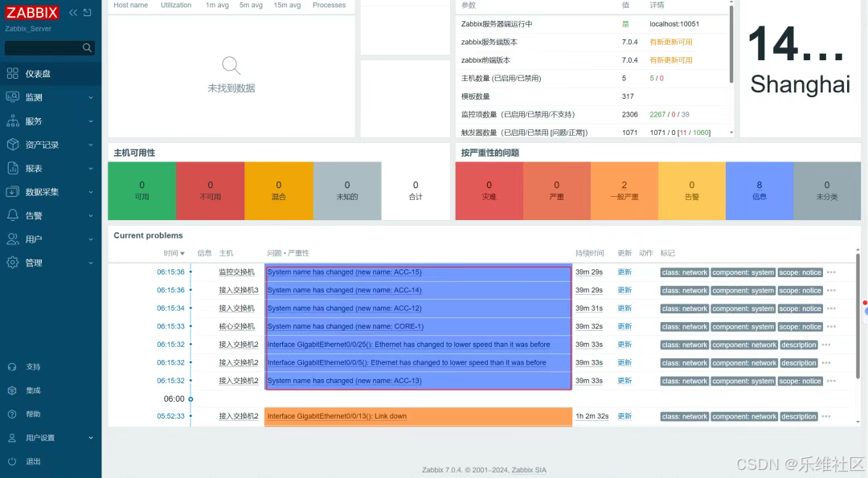
Task: Click the green 可用 host availability tile
Action: click(141, 191)
